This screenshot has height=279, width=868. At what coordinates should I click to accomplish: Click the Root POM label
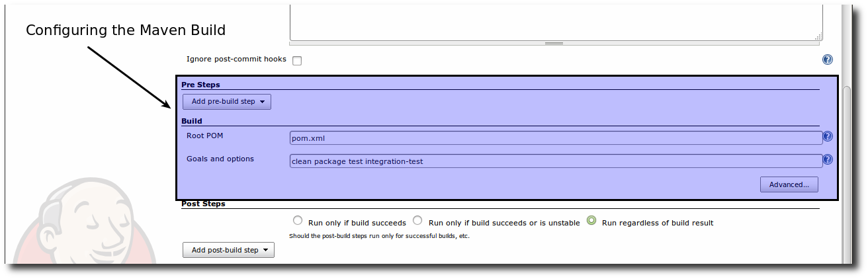(205, 136)
